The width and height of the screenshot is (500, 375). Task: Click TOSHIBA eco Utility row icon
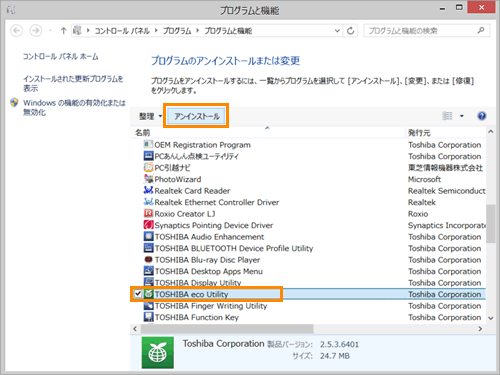[148, 294]
